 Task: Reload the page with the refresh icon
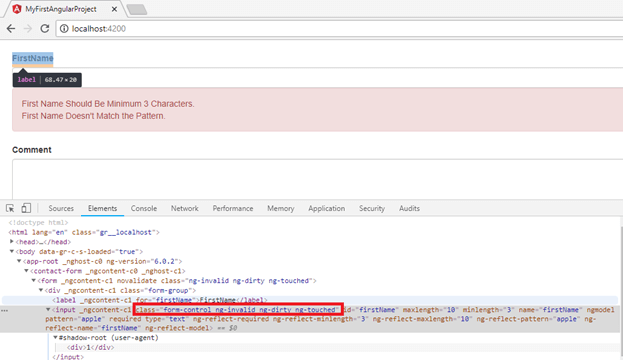click(45, 29)
